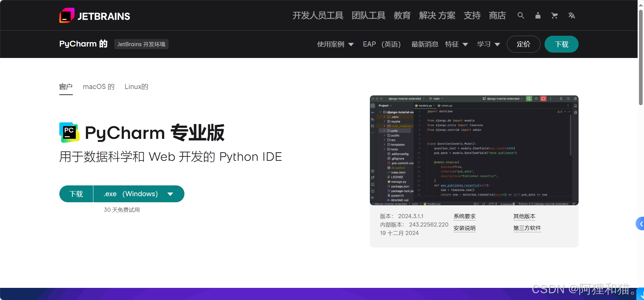Expand the 学习 dropdown
Viewport: 644px width, 300px height.
point(488,44)
